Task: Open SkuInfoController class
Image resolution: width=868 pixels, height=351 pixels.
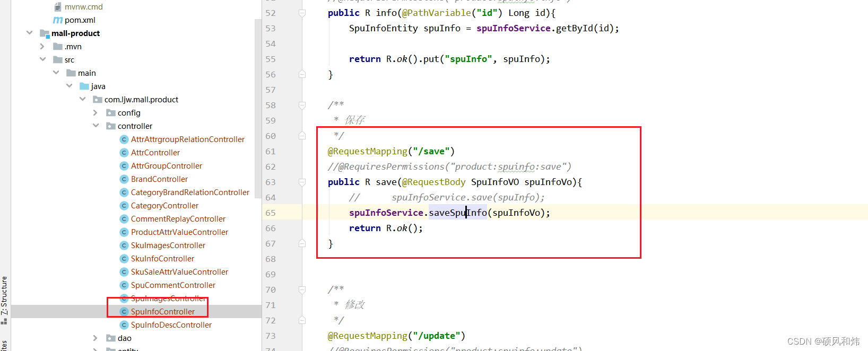Action: coord(162,258)
